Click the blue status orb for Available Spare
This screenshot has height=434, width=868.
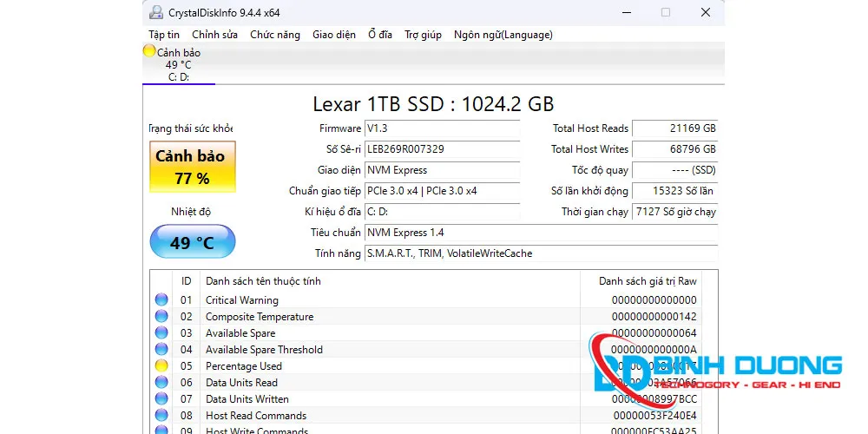point(161,332)
